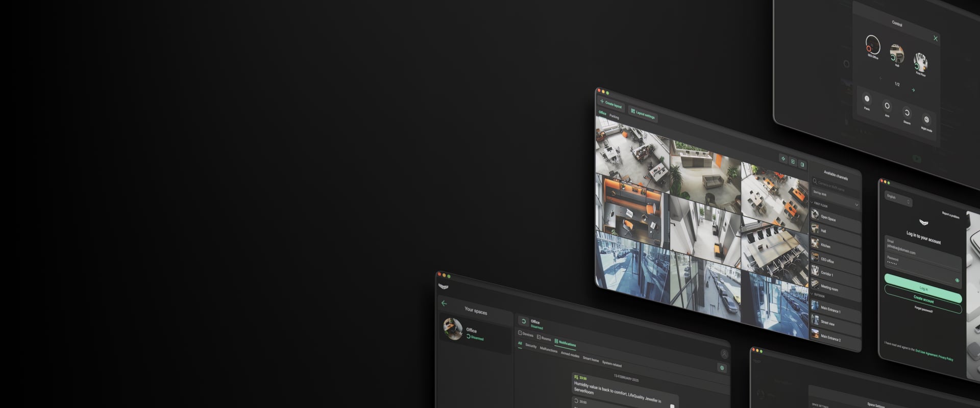Click the Log in button
980x408 pixels.
pyautogui.click(x=923, y=289)
